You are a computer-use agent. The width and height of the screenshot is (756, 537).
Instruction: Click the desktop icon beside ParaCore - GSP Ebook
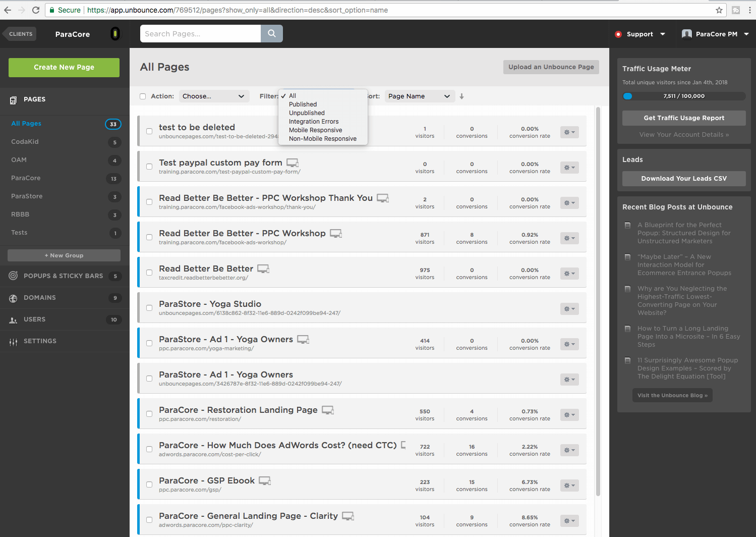(x=265, y=481)
